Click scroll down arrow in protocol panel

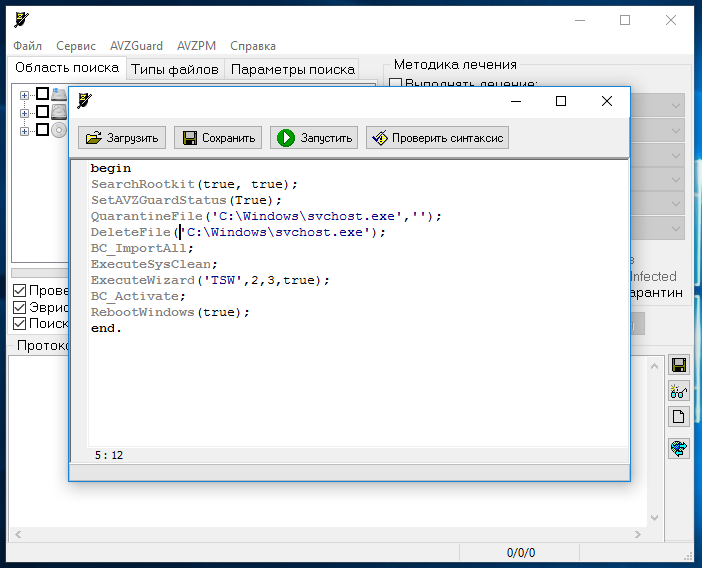[654, 517]
